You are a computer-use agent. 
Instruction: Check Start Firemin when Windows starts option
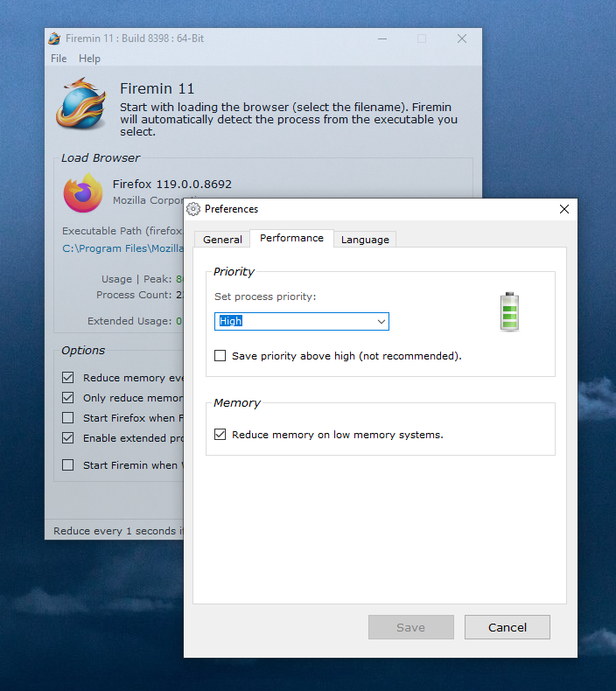pyautogui.click(x=68, y=465)
